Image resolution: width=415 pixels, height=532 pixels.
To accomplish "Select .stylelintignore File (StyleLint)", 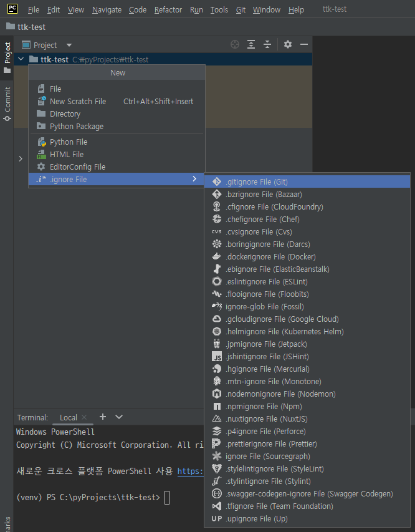I will [307, 469].
